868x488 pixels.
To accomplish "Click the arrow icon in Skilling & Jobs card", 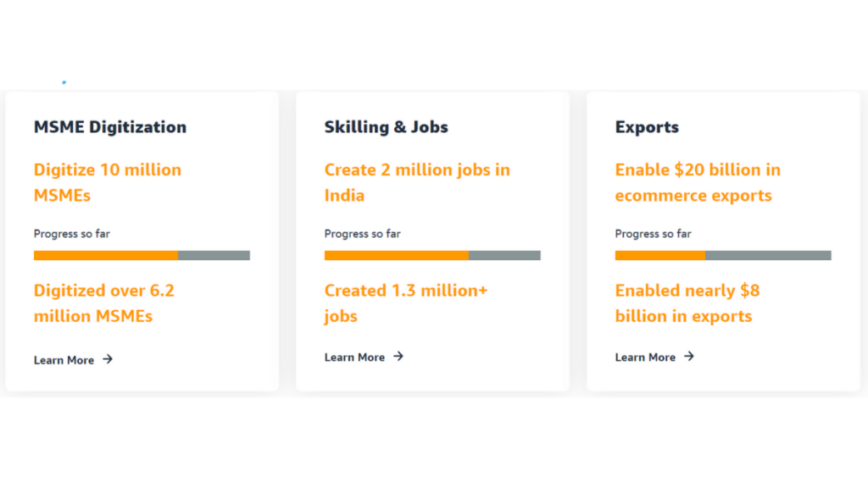I will pos(398,357).
